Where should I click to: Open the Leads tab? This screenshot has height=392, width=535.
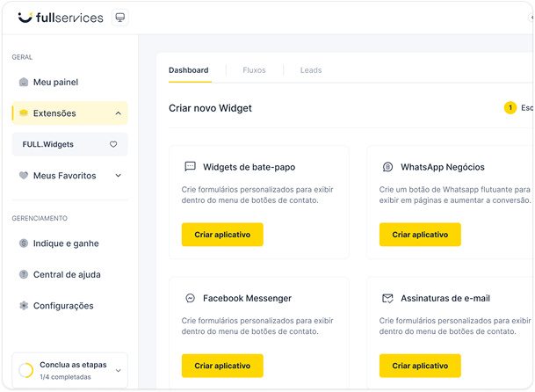(311, 70)
